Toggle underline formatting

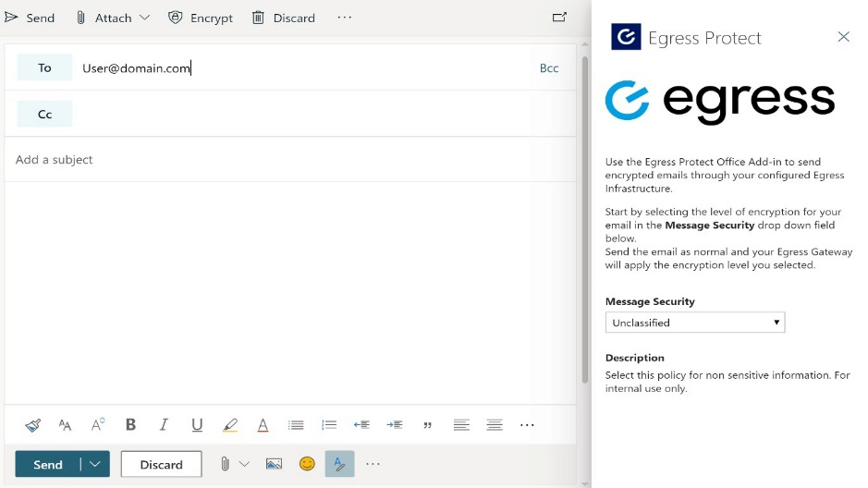(x=197, y=424)
